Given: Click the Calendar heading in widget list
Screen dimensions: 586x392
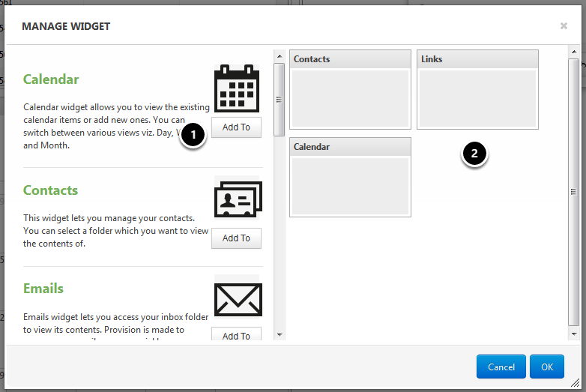Looking at the screenshot, I should point(51,79).
